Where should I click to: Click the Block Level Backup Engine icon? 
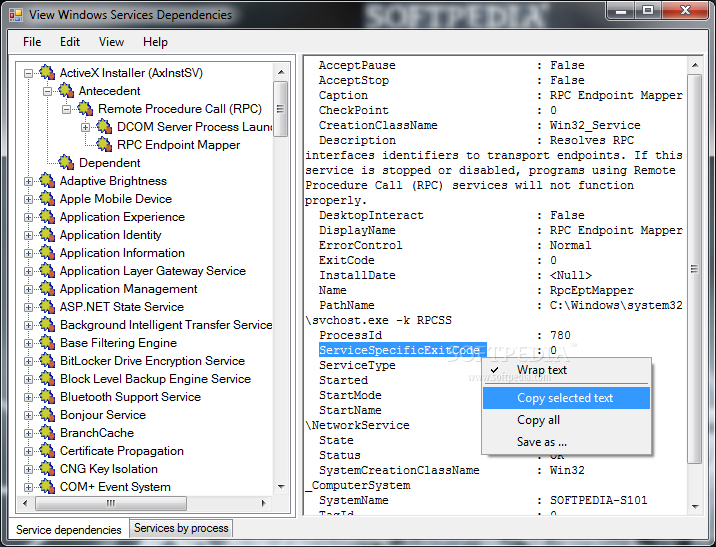(47, 379)
